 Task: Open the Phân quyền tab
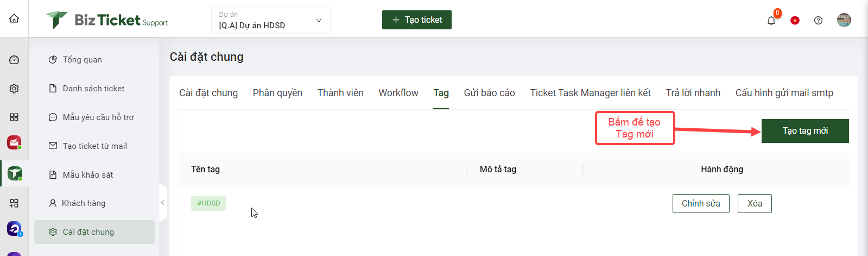coord(277,93)
